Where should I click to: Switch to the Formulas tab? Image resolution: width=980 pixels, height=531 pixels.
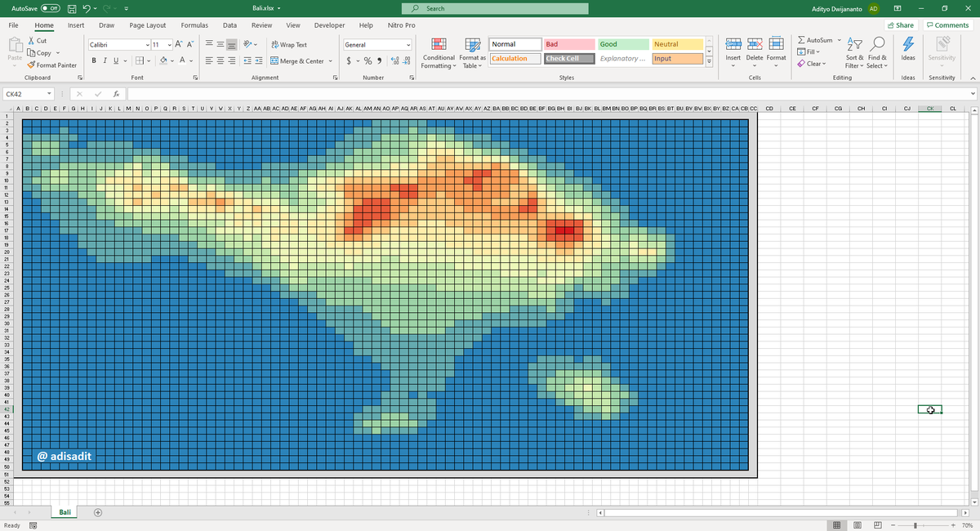(x=194, y=25)
